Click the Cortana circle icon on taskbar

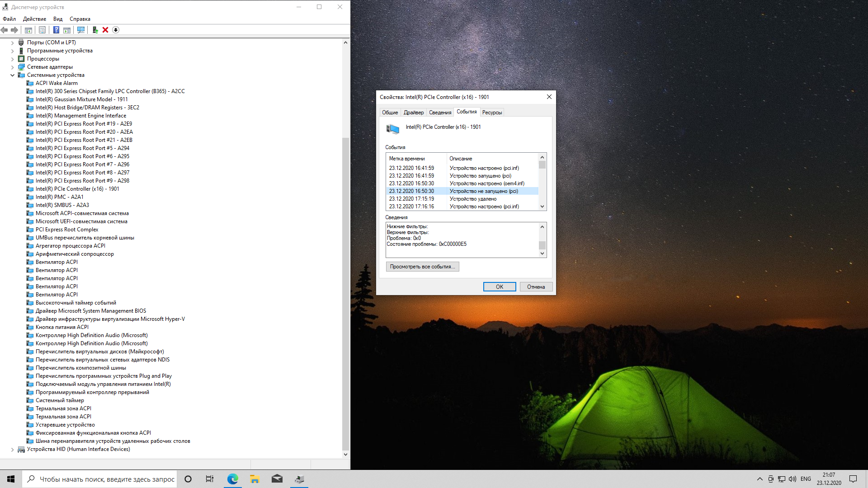pyautogui.click(x=188, y=479)
